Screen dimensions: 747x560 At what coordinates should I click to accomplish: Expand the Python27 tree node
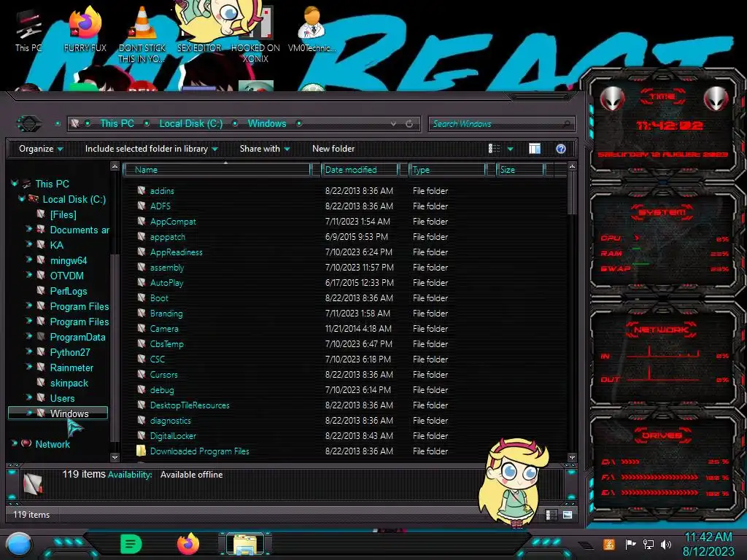28,351
